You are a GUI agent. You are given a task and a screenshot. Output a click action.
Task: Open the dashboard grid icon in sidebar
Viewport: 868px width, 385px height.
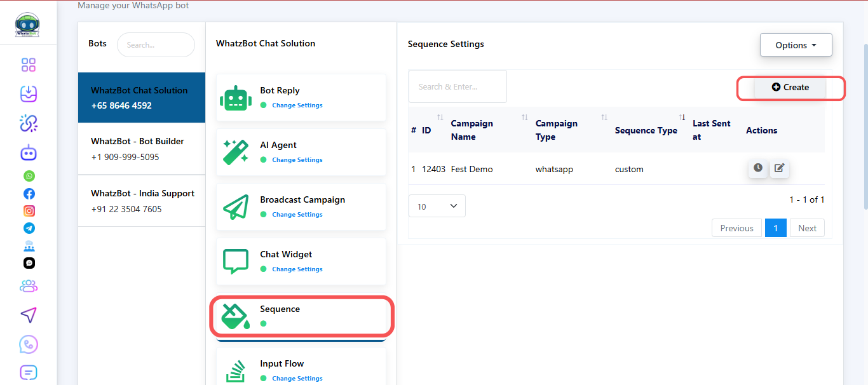pos(29,65)
